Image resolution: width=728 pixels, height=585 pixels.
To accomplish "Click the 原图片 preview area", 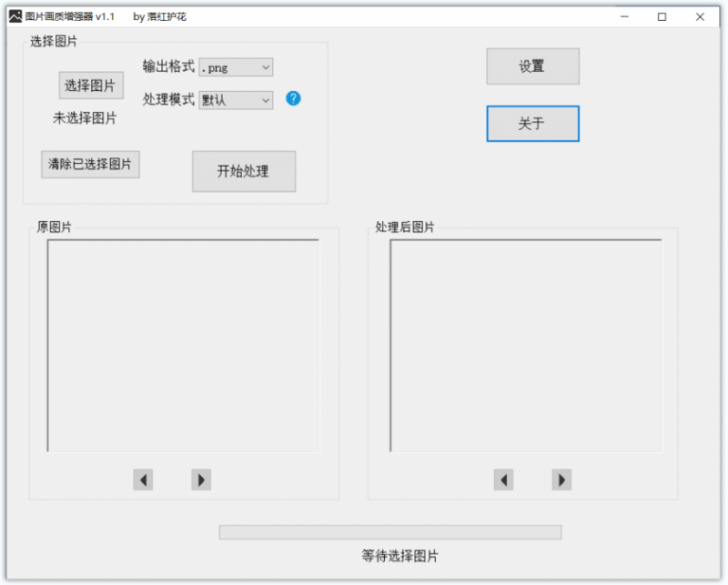I will tap(183, 346).
